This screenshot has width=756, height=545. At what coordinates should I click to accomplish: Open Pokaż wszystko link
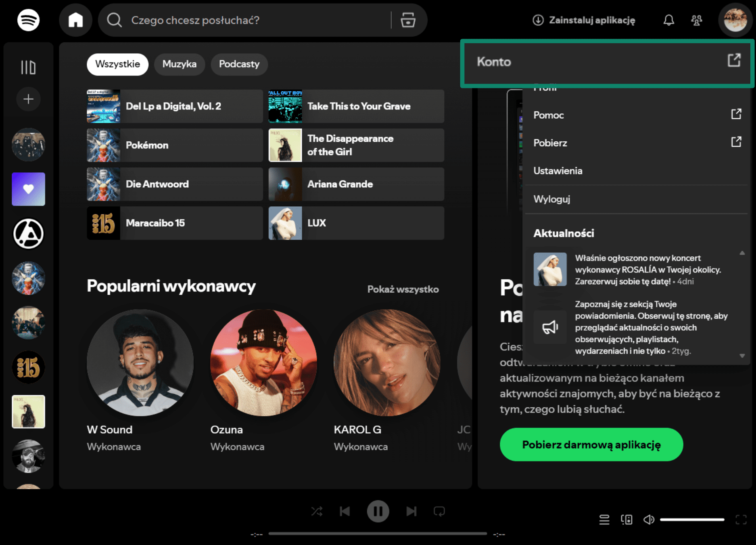point(403,289)
